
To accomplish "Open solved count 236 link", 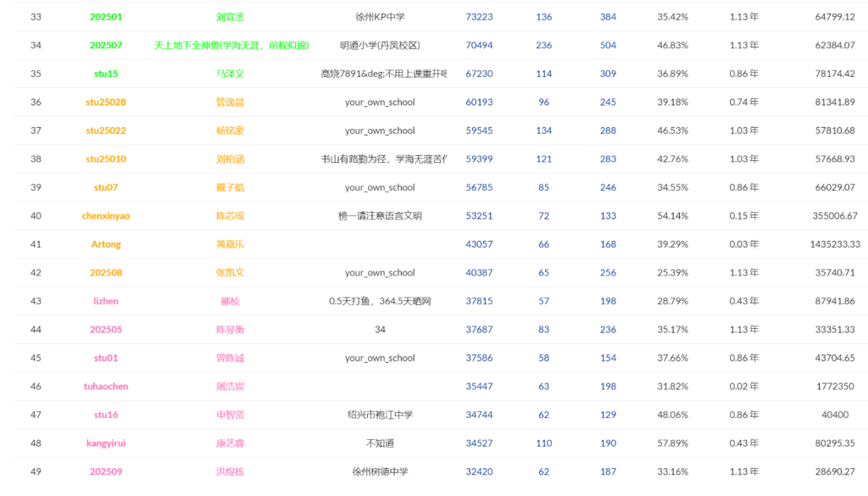I will point(543,46).
